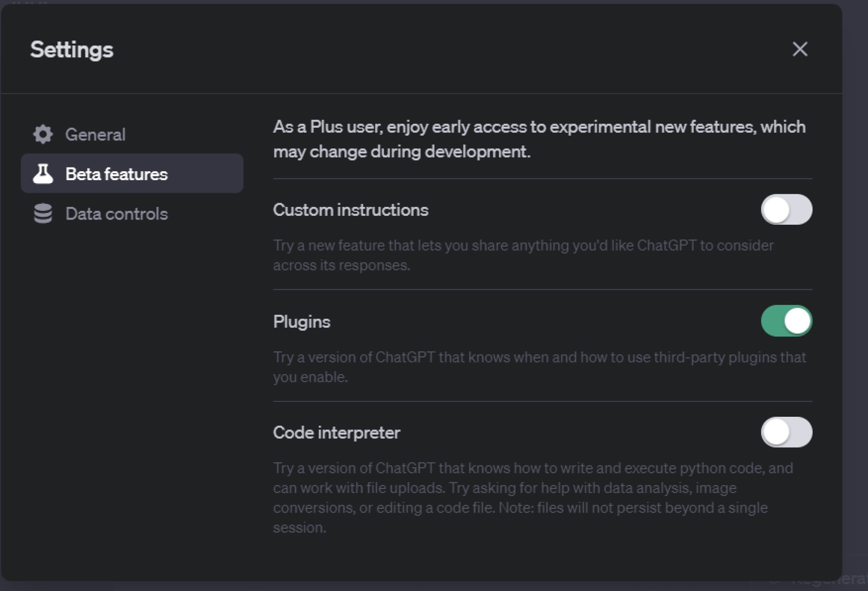The width and height of the screenshot is (868, 591).
Task: Click the database icon beside Data controls
Action: tap(43, 213)
